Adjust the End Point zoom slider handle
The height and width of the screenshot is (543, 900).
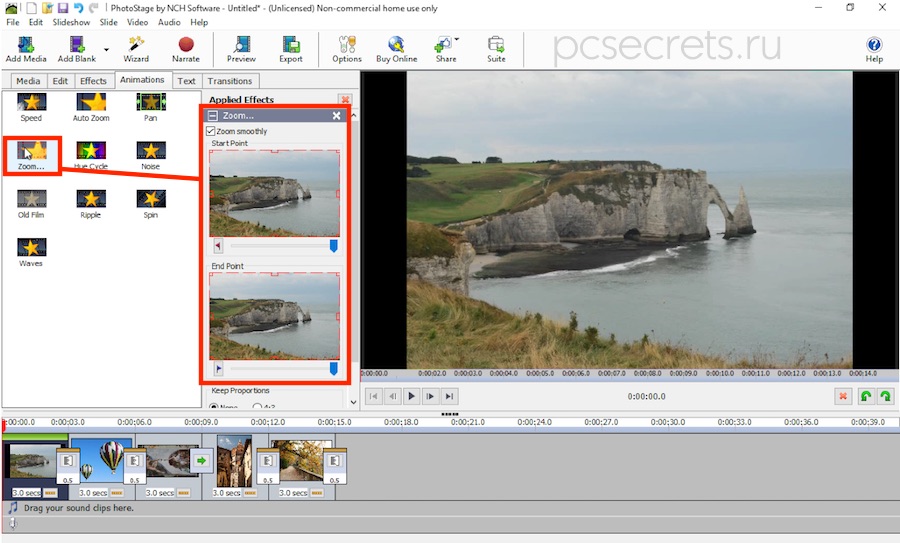click(333, 368)
